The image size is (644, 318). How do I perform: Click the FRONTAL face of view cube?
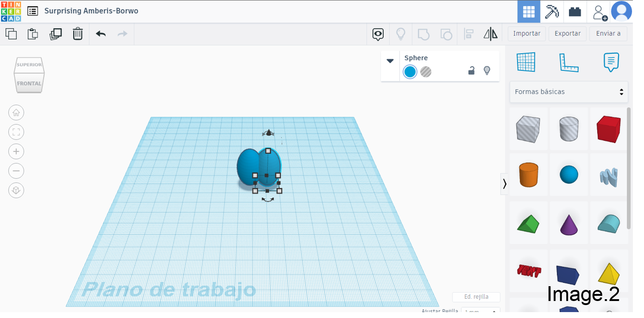coord(29,83)
